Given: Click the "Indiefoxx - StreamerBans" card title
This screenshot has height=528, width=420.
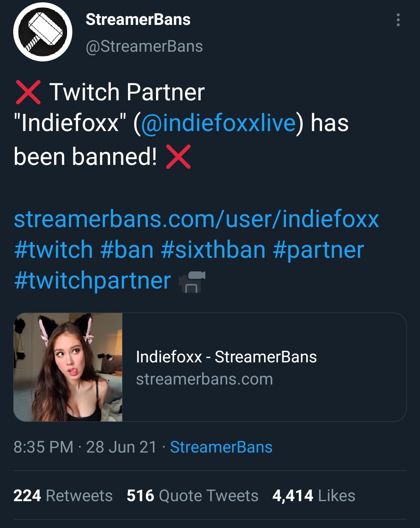Looking at the screenshot, I should point(226,357).
